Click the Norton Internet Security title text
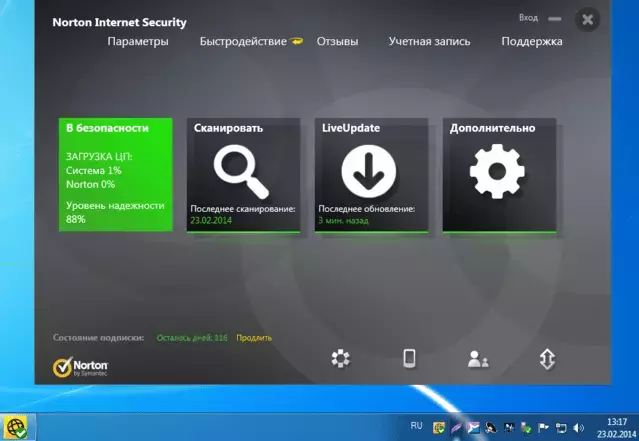Viewport: 639px width, 441px height. [x=119, y=22]
